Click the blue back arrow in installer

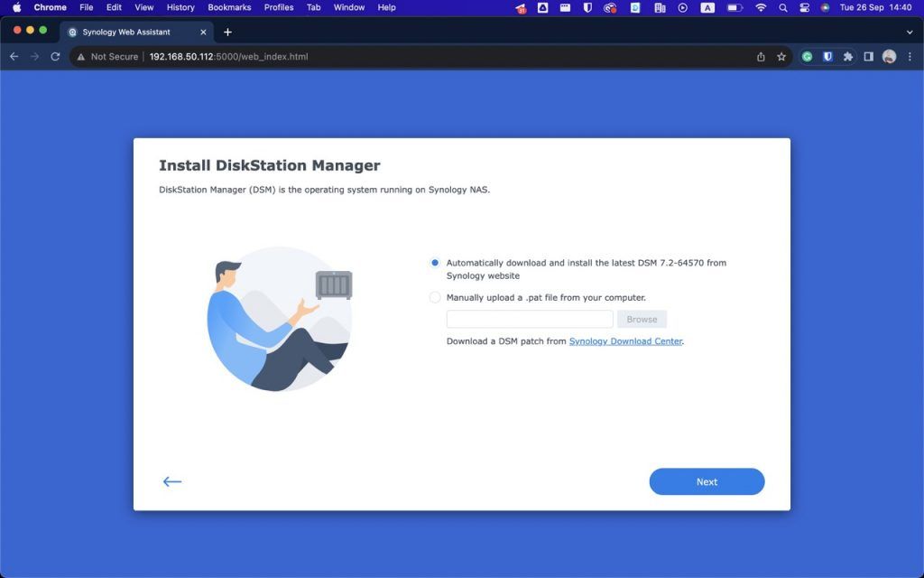[172, 482]
